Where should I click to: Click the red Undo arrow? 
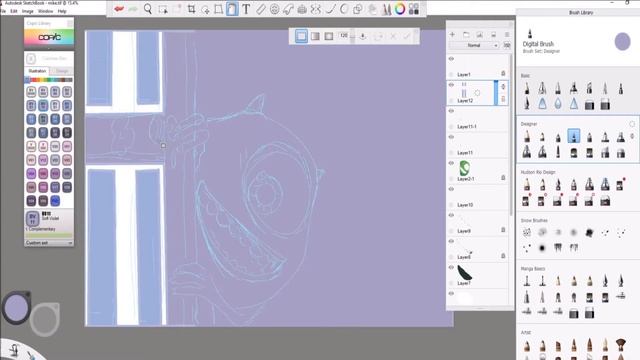pos(119,9)
